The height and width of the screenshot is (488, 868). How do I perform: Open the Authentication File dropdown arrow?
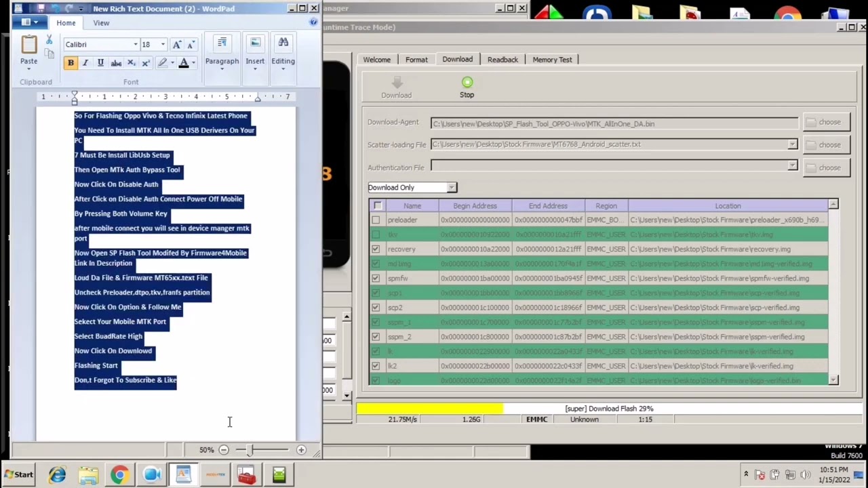pyautogui.click(x=792, y=166)
